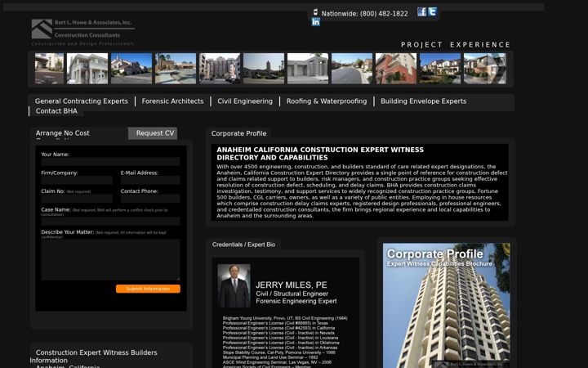Open Building Envelope Experts menu item
Viewport: 588px width, 368px height.
coord(423,101)
